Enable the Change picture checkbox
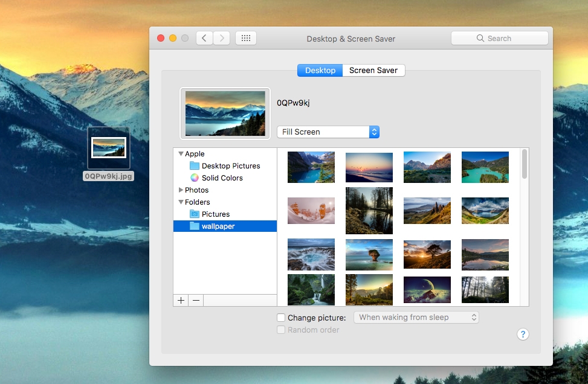Image resolution: width=588 pixels, height=384 pixels. tap(281, 318)
